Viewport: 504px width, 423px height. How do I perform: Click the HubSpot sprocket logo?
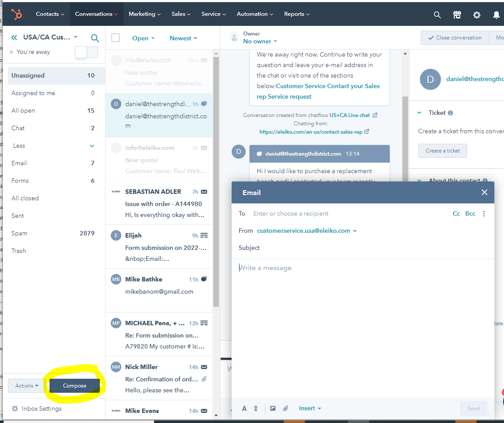(17, 14)
